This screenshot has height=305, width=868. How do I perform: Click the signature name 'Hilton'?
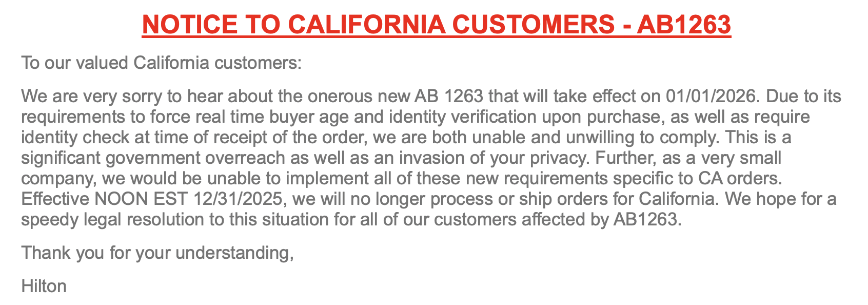(44, 286)
